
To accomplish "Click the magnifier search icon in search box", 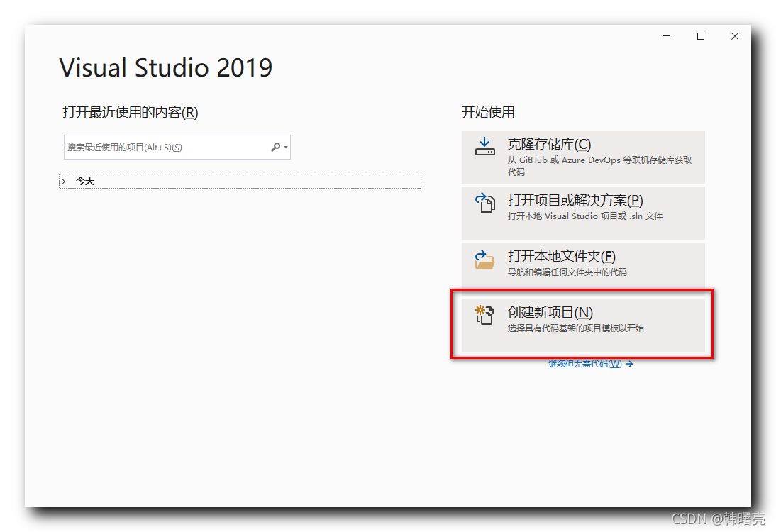I will click(276, 147).
